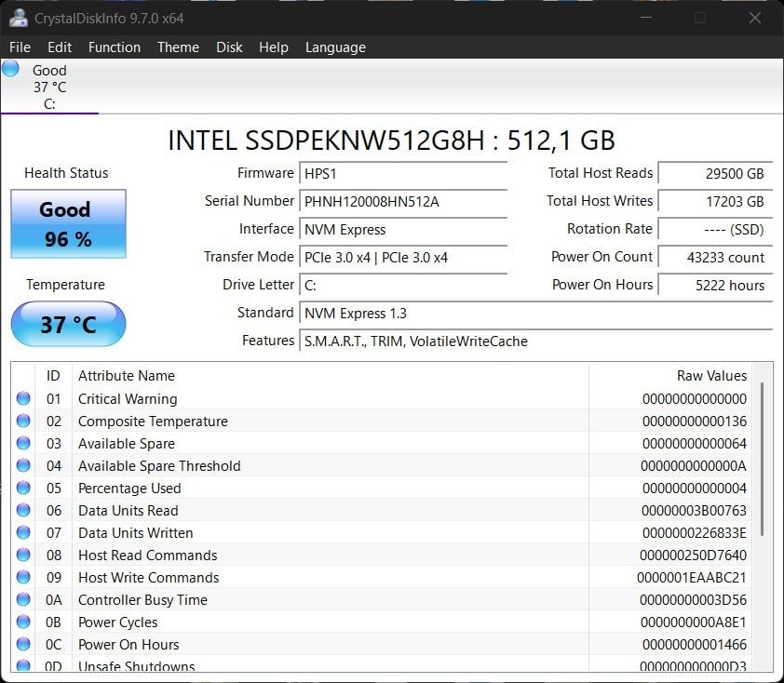Click the Interface field NVM Express
Screen dimensions: 784x683
403,229
